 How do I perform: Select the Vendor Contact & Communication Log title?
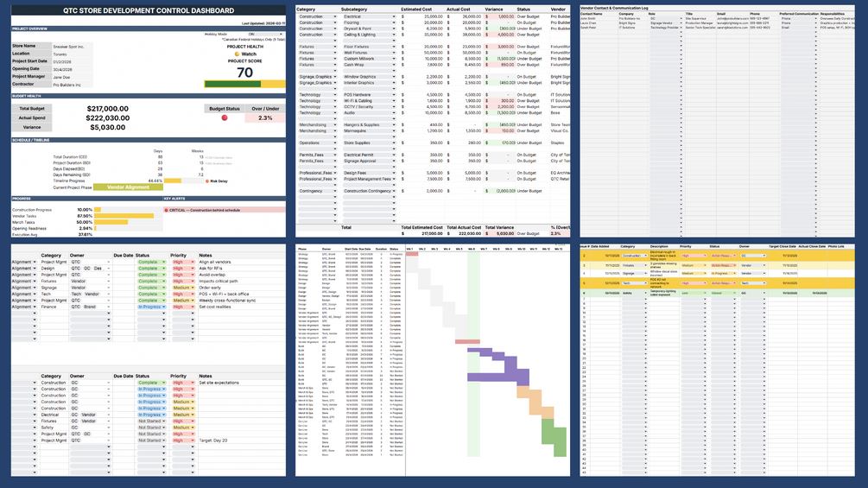tap(614, 9)
